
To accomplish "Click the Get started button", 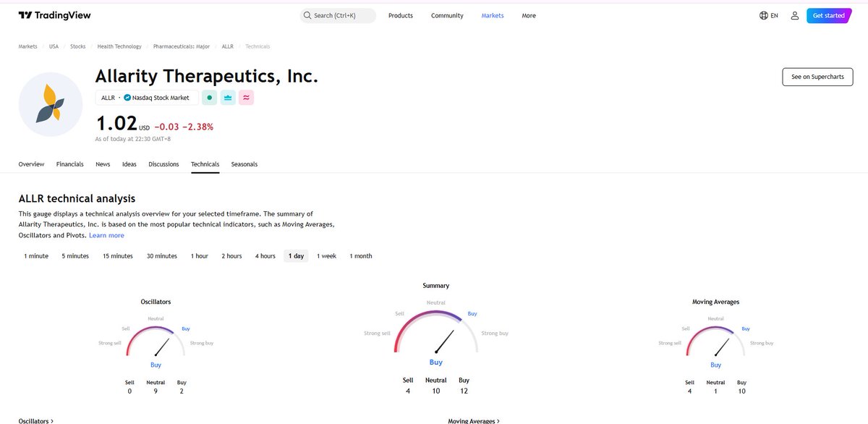I will click(x=829, y=15).
